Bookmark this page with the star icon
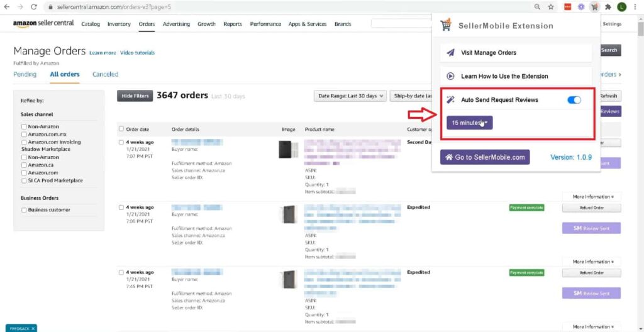 point(551,7)
